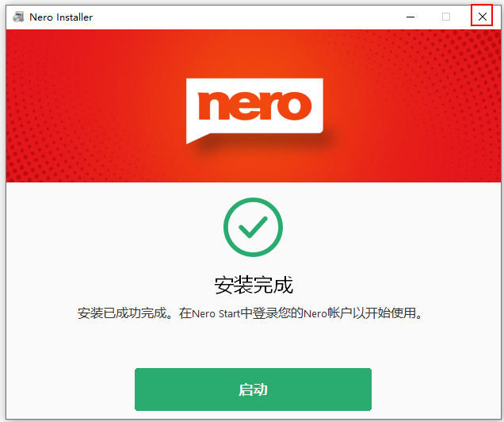Click the orange letter "o" in the nero logo
The image size is (504, 422).
coord(295,105)
